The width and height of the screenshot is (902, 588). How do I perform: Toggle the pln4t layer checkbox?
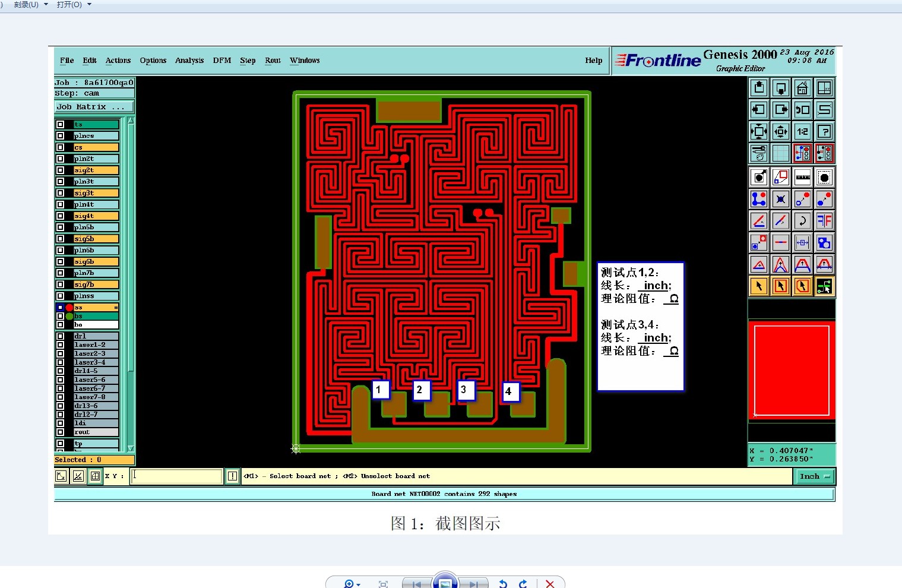point(60,204)
